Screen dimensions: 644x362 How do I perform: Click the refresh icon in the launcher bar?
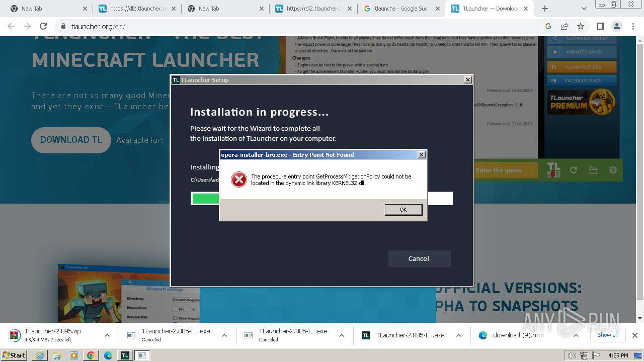573,170
